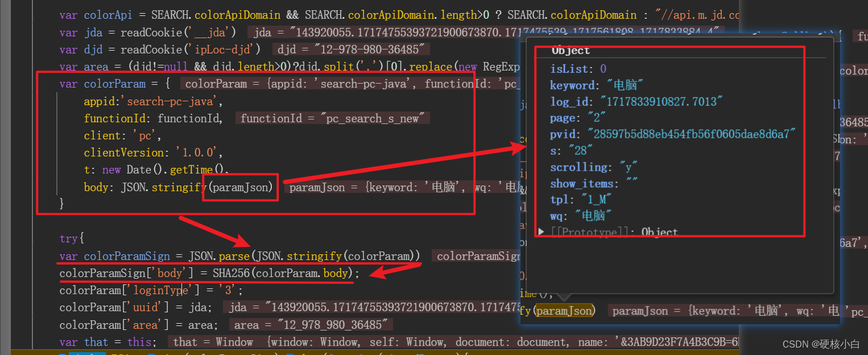
Task: Click the 'var colorParam = {' declaration
Action: click(x=115, y=84)
